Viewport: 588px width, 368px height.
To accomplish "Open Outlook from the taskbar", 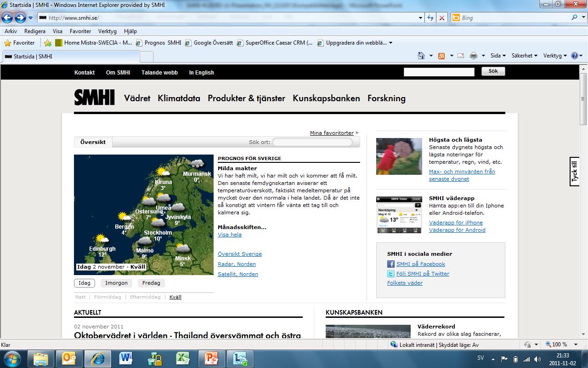I will [69, 358].
